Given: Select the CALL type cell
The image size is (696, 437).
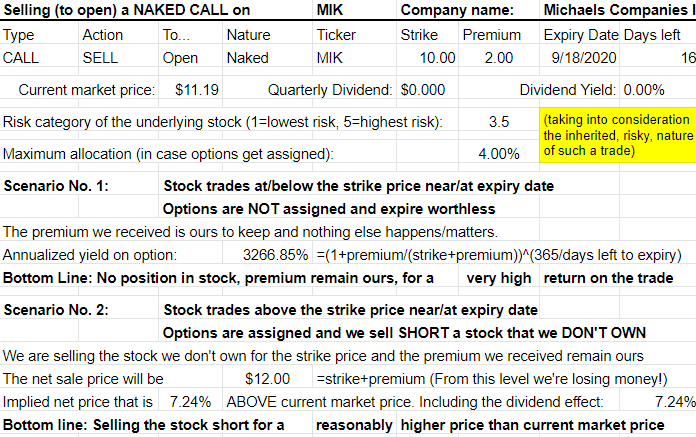Looking at the screenshot, I should click(39, 58).
